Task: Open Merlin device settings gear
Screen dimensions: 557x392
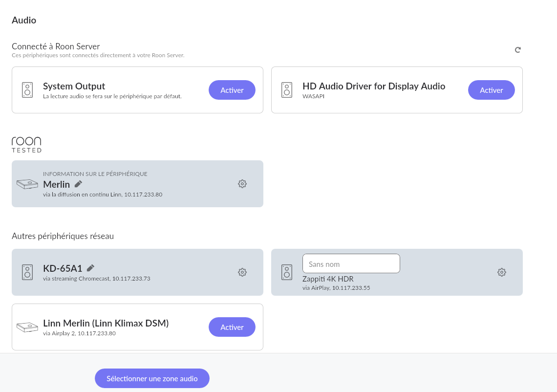Action: pyautogui.click(x=242, y=184)
